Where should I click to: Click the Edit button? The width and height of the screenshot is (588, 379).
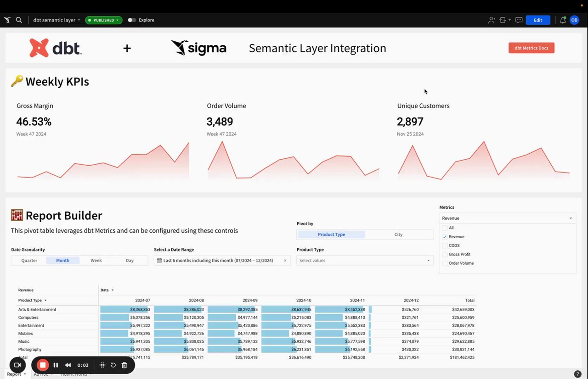(538, 20)
